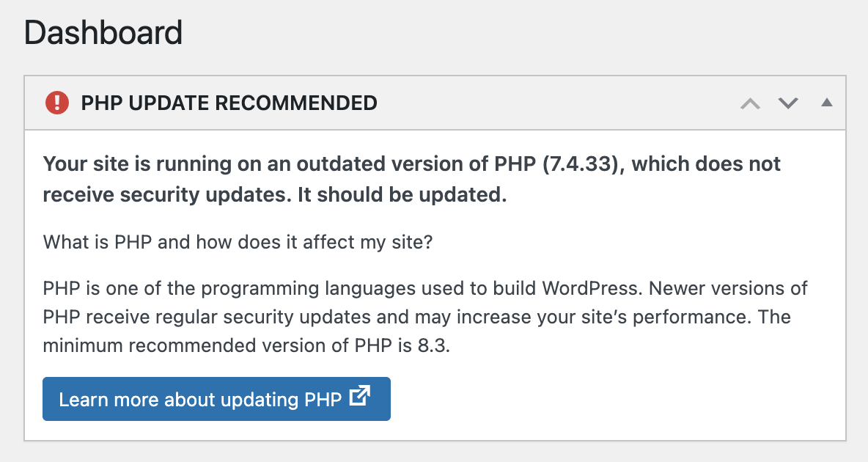
Task: Move the PHP widget up
Action: point(750,103)
